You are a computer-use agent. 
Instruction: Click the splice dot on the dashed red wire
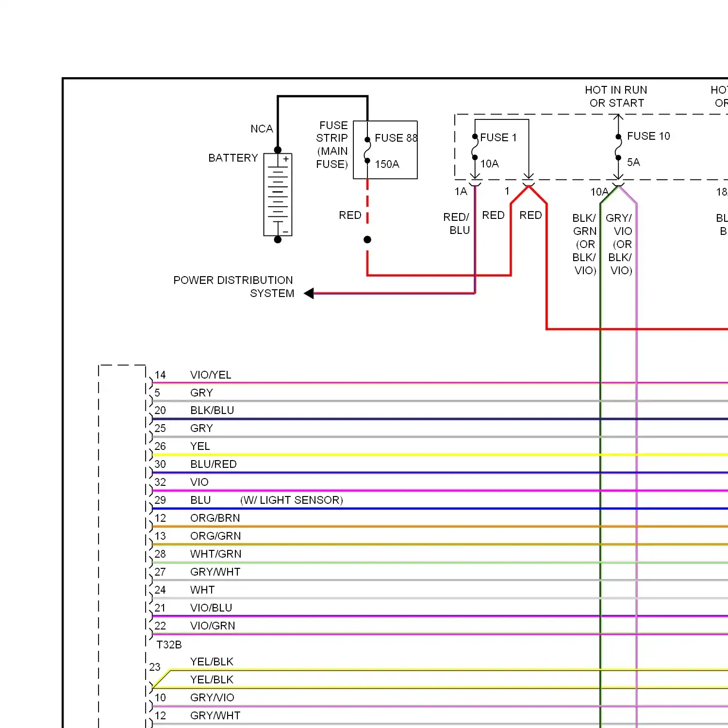(x=367, y=240)
